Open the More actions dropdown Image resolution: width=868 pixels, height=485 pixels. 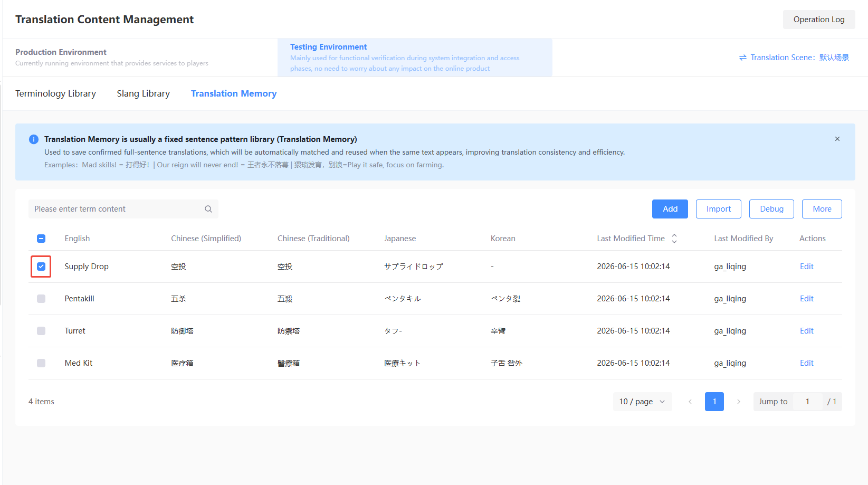[x=822, y=209]
